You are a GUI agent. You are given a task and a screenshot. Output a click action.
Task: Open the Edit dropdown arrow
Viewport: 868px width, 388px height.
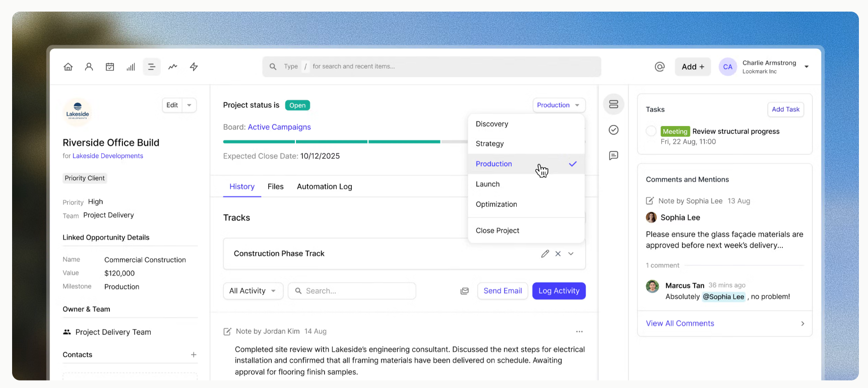coord(190,105)
